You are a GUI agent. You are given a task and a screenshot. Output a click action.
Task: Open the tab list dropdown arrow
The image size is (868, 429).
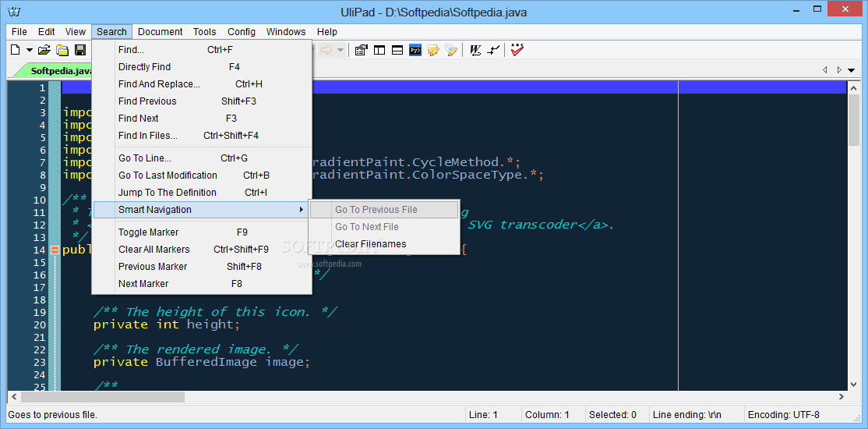coord(852,70)
